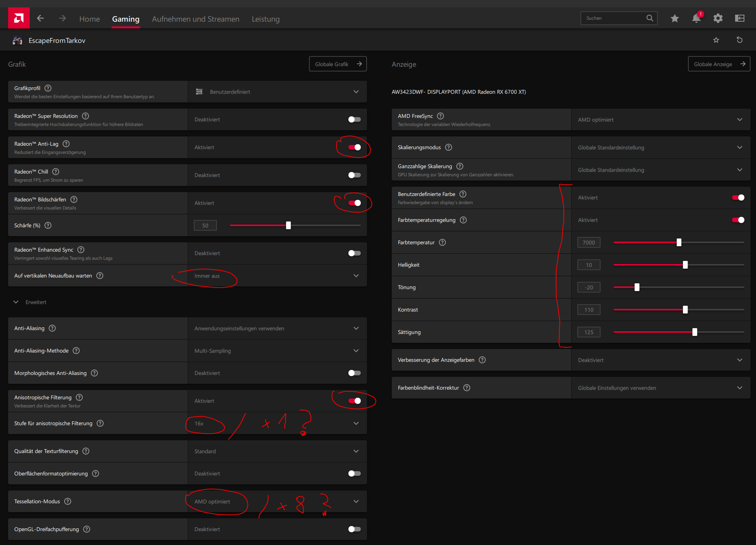Turn on Radeon Chill switch
This screenshot has height=545, width=756.
(x=354, y=175)
